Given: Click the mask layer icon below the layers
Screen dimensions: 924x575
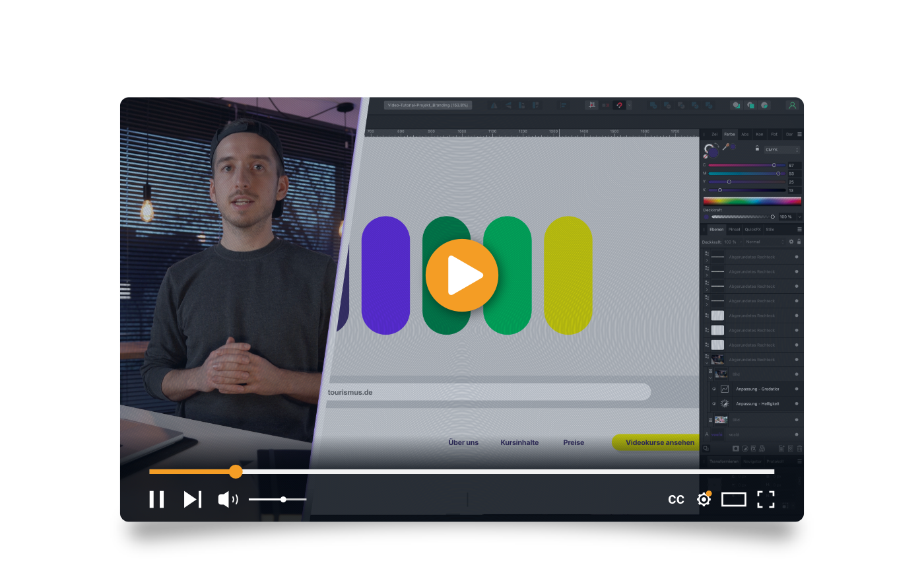Looking at the screenshot, I should (736, 448).
